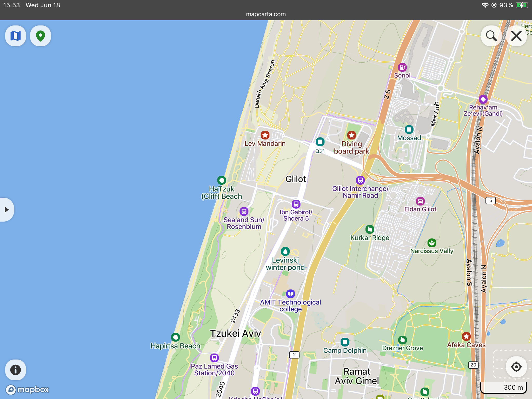
Task: Tap the route 5 highway shield
Action: coord(490,200)
